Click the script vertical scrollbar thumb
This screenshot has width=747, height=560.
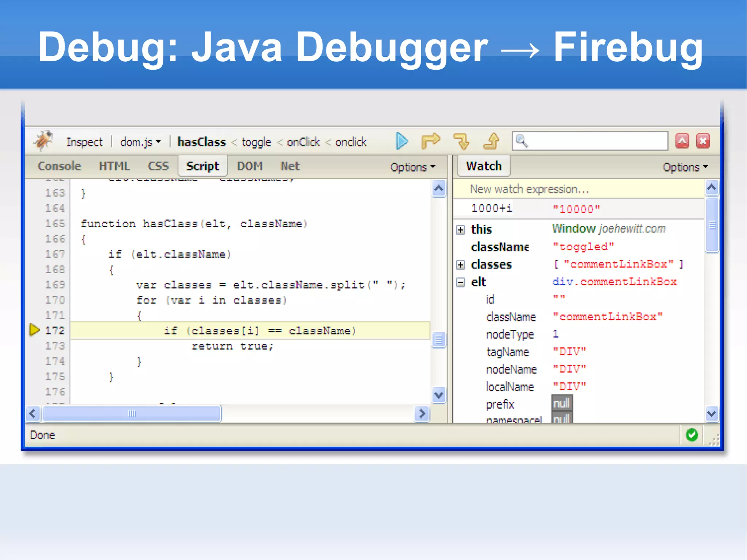click(x=438, y=340)
